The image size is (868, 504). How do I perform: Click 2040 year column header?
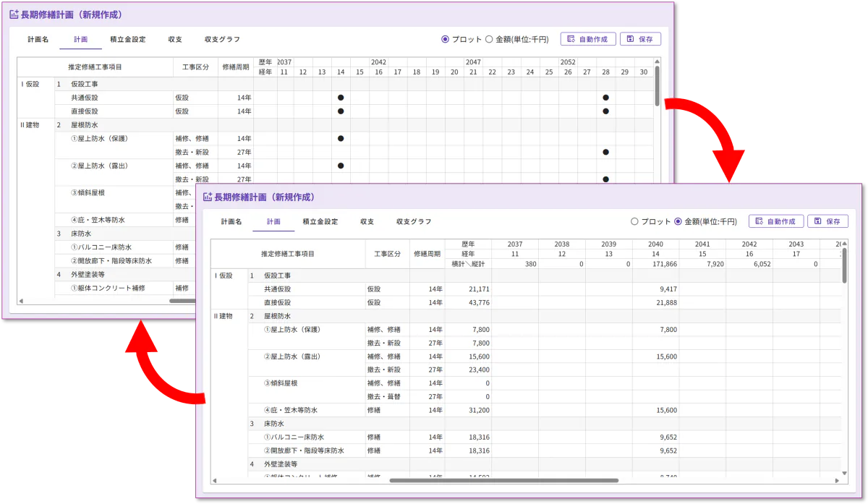coord(655,244)
